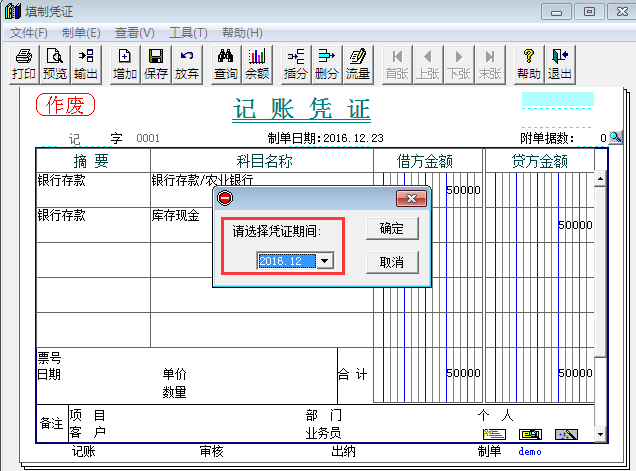Expand the voucher period dropdown arrow
Screen dimensions: 636x471
324,261
